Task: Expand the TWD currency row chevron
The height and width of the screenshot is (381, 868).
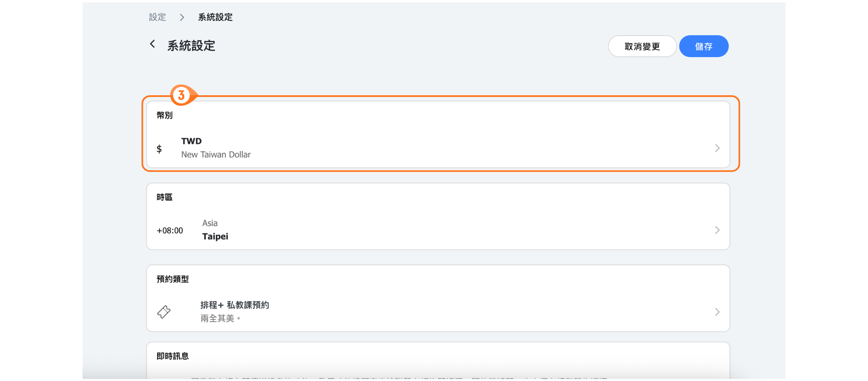Action: click(x=717, y=148)
